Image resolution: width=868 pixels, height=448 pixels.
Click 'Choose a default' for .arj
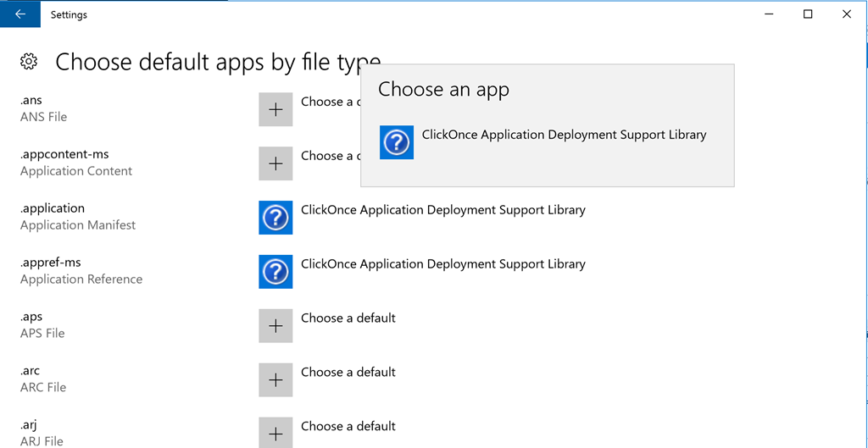(x=348, y=426)
